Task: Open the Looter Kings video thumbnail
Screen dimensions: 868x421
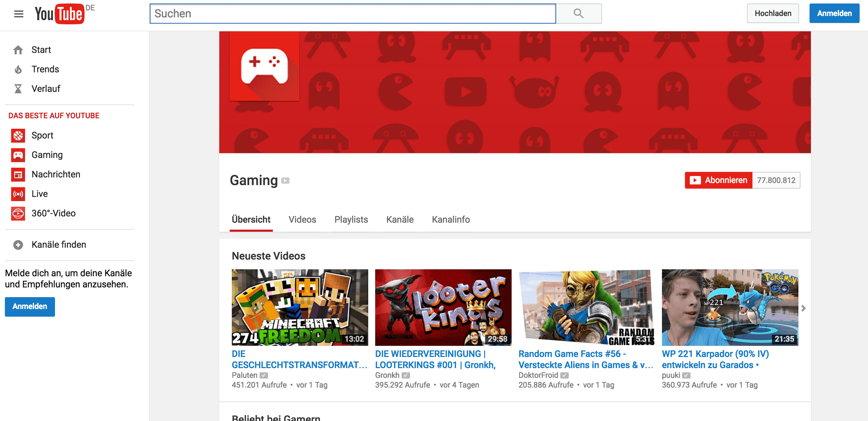Action: [x=443, y=308]
